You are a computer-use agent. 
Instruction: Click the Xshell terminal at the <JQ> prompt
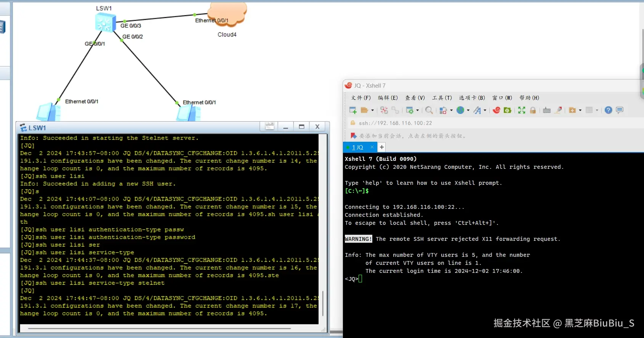tap(360, 279)
